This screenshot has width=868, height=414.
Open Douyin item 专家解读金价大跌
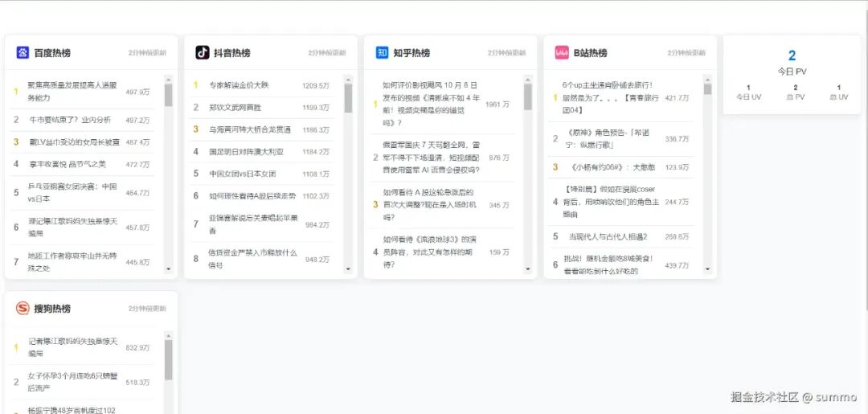tap(239, 85)
